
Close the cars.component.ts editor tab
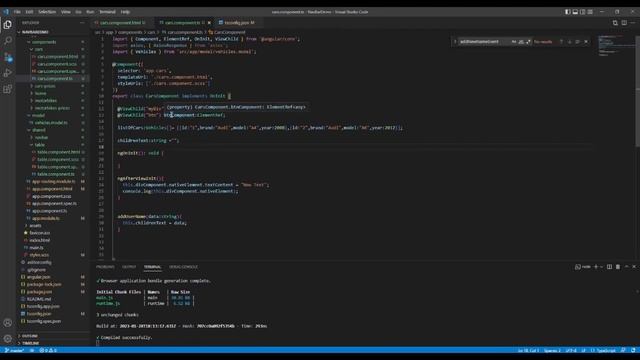tap(209, 23)
